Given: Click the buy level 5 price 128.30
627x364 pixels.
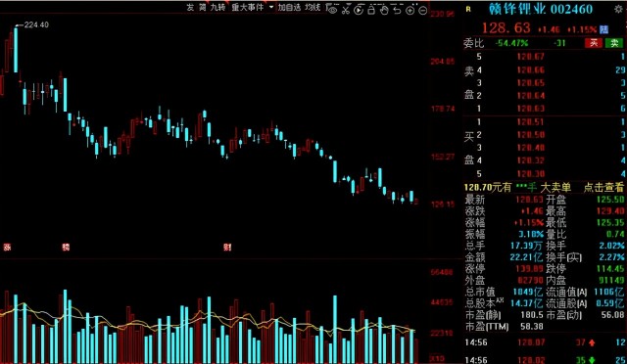Looking at the screenshot, I should 531,174.
